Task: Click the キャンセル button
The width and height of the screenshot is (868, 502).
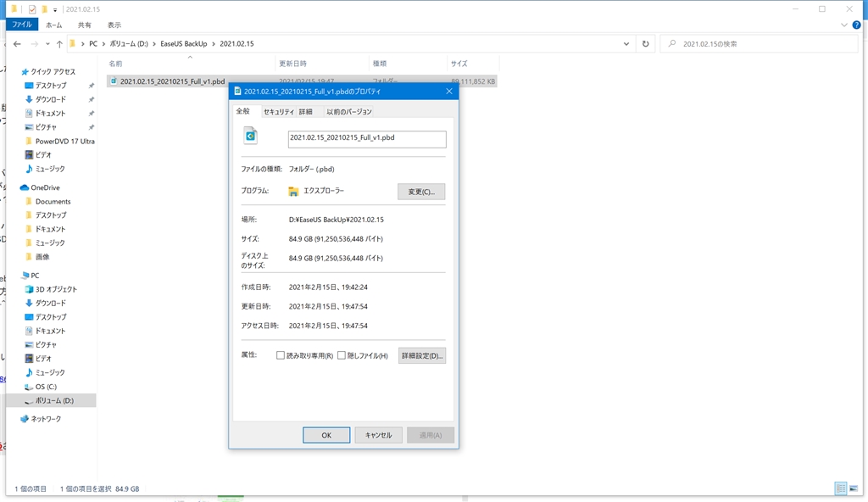Action: (x=378, y=435)
